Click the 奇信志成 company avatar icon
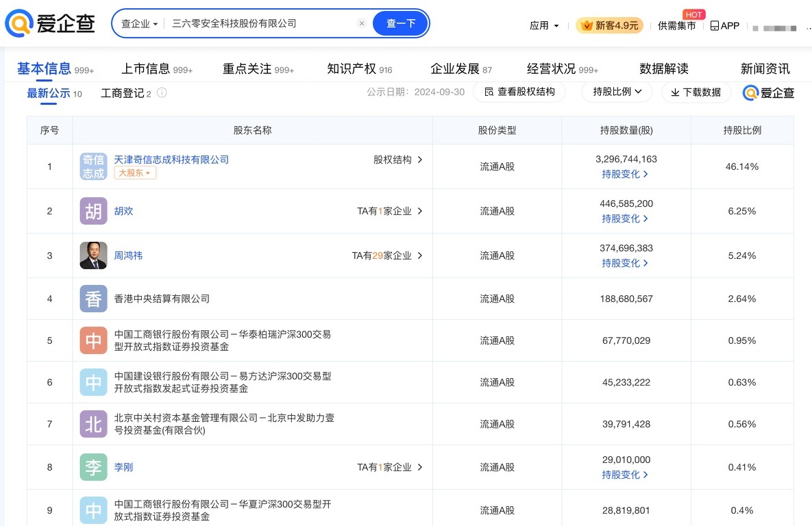Image resolution: width=812 pixels, height=526 pixels. pos(93,166)
